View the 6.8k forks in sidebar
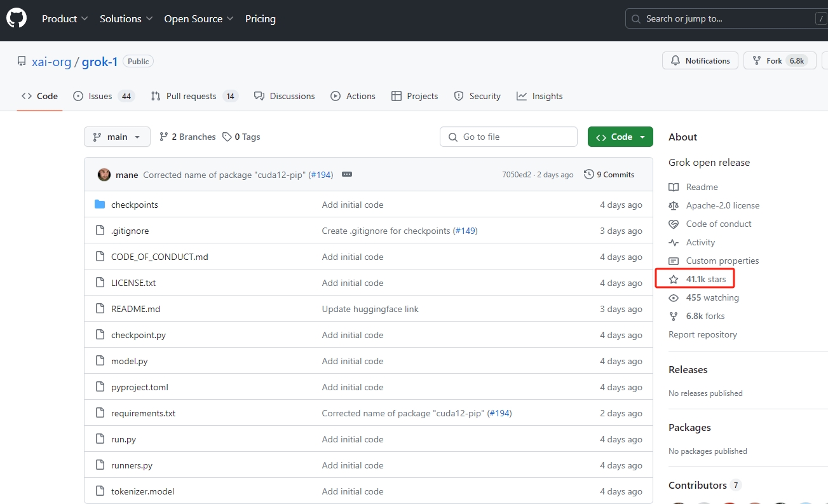This screenshot has width=828, height=504. [x=696, y=316]
